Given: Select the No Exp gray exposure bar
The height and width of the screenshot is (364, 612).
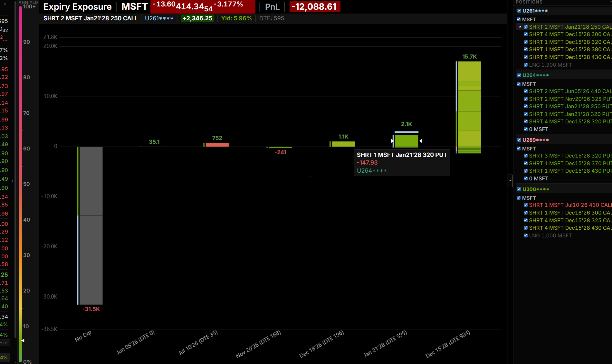Looking at the screenshot, I should [x=91, y=225].
